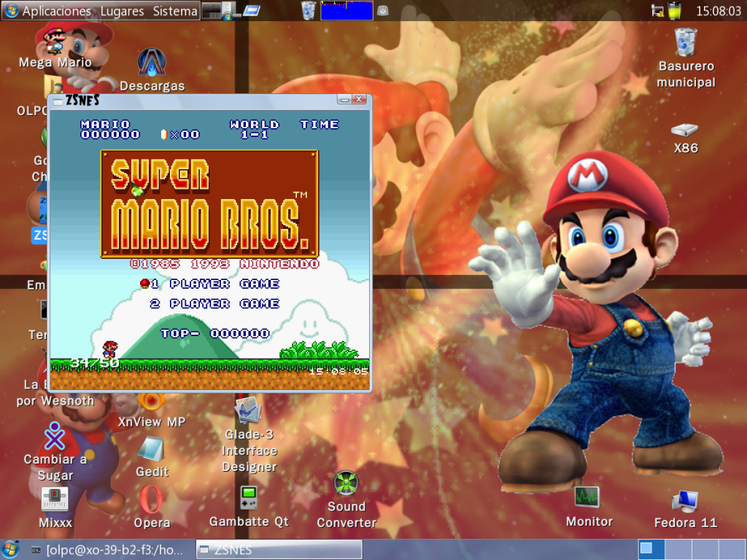This screenshot has width=747, height=560.
Task: Click the ©1985 1993 NINTENDO text
Action: coord(225,264)
